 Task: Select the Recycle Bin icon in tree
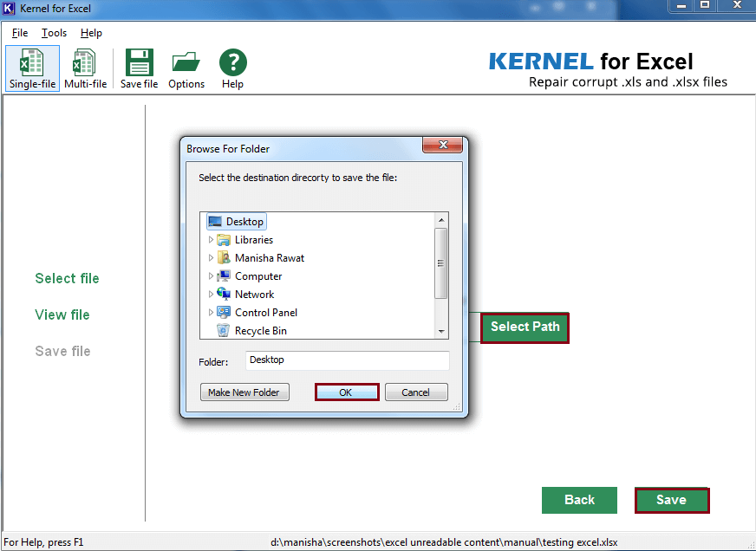coord(223,330)
